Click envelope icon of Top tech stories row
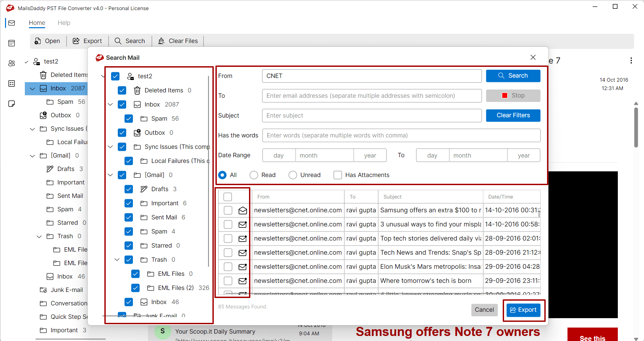 [x=243, y=239]
